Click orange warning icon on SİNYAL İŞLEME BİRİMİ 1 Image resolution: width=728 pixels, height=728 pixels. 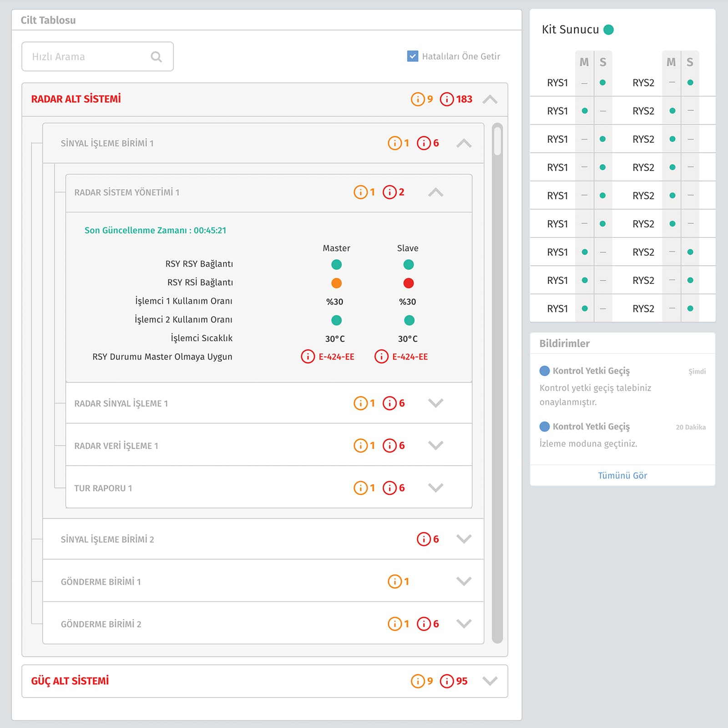394,143
